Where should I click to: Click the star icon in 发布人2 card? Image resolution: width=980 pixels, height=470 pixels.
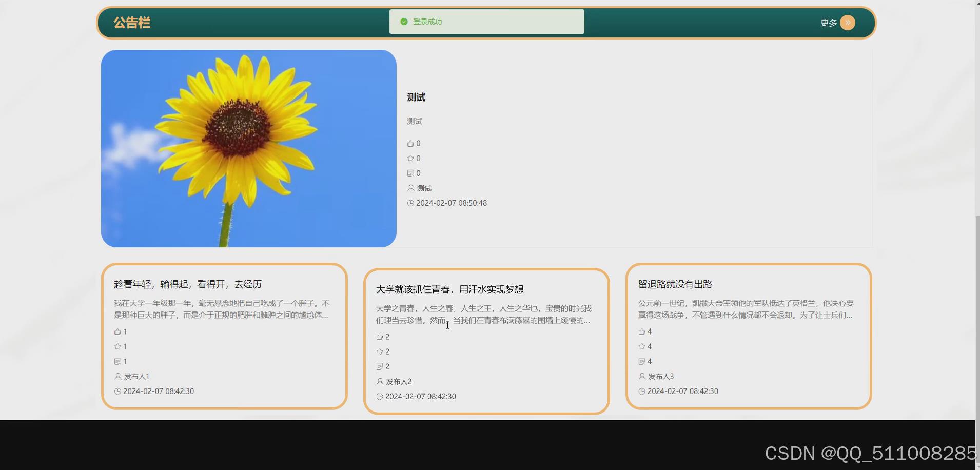tap(380, 352)
